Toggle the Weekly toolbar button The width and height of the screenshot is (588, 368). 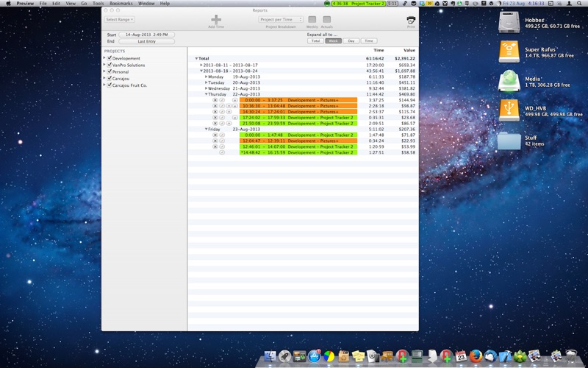[312, 20]
